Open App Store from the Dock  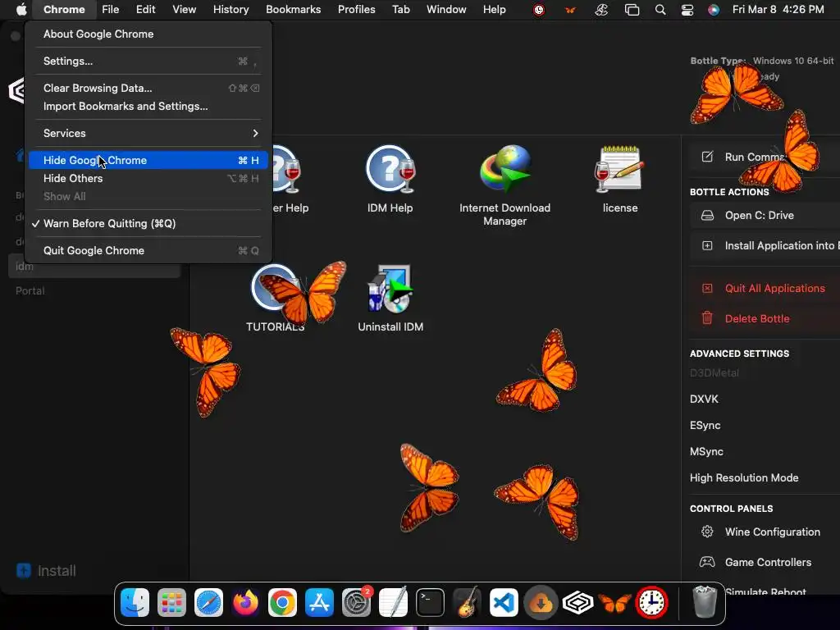319,603
